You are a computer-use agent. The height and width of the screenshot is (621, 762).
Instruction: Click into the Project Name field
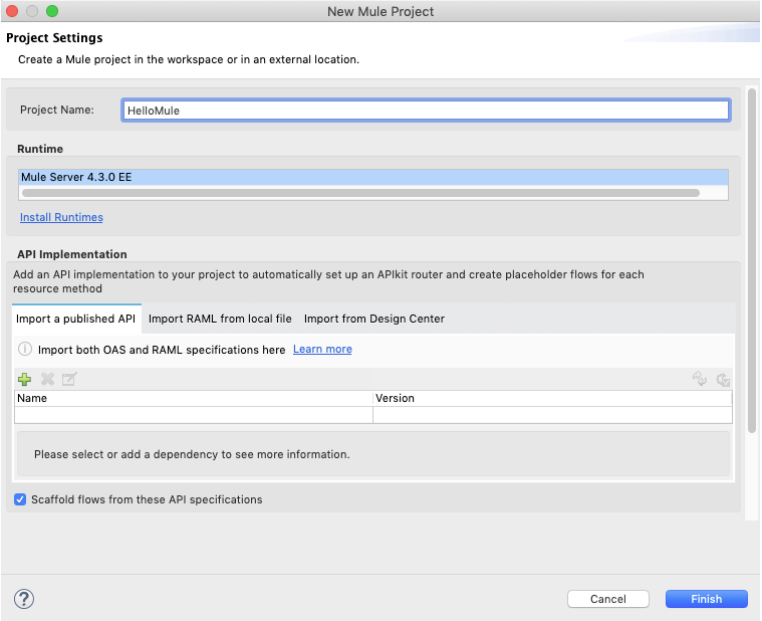[426, 110]
